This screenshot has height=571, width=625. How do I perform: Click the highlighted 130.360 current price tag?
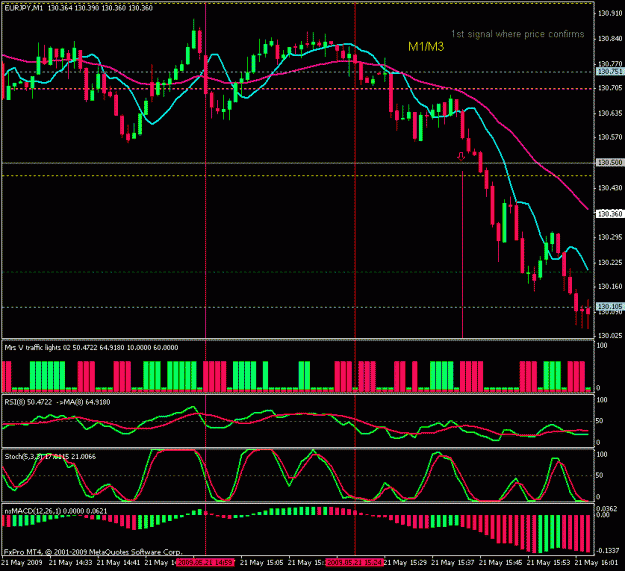(x=610, y=214)
